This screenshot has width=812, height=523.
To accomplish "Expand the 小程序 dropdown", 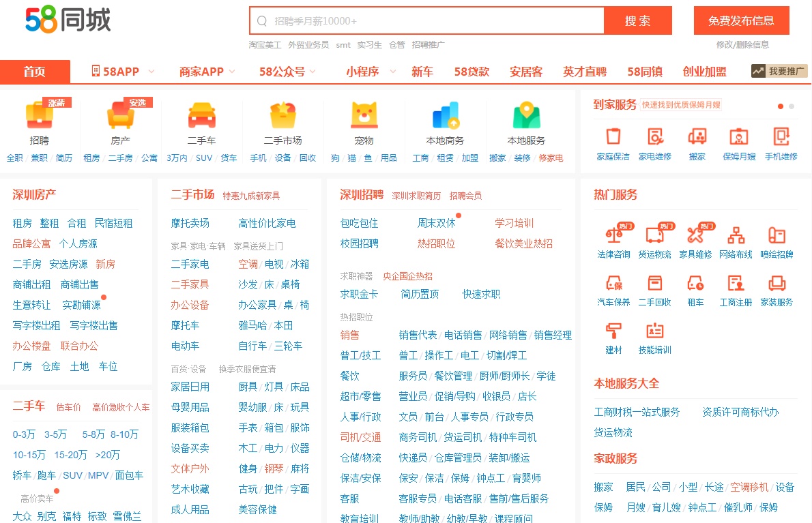I will point(393,72).
